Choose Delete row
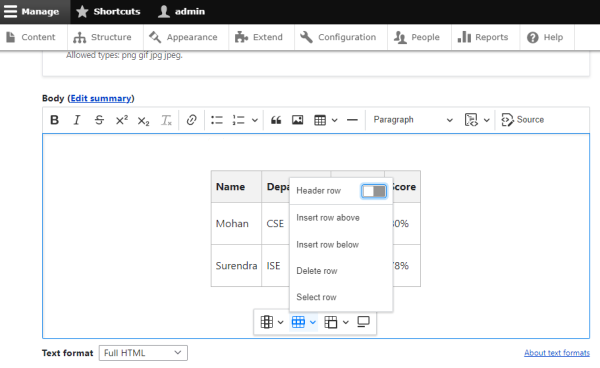 tap(341, 271)
